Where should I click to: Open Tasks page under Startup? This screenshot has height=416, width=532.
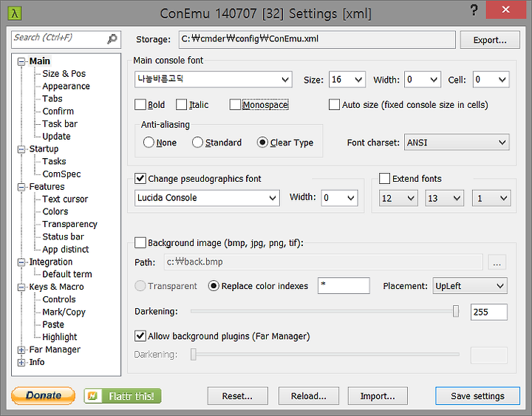(x=54, y=162)
